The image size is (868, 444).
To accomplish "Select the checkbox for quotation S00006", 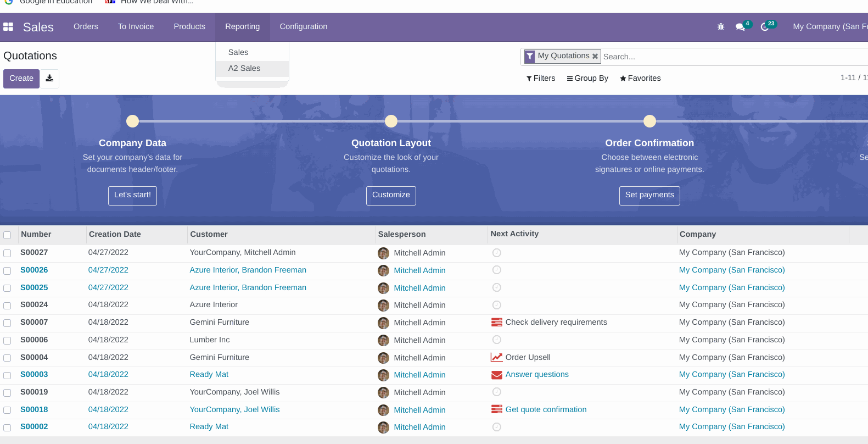I will pos(7,341).
